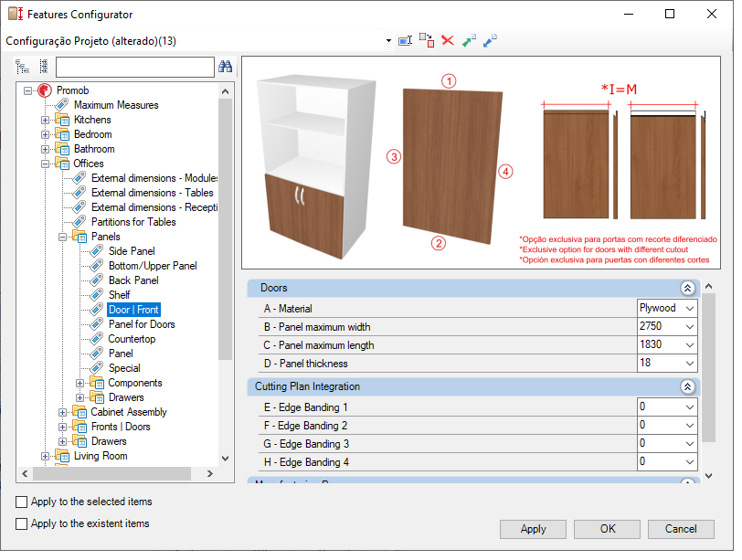Select External dimensions - Reception item
Viewport: 742px width, 560px height.
[x=154, y=207]
